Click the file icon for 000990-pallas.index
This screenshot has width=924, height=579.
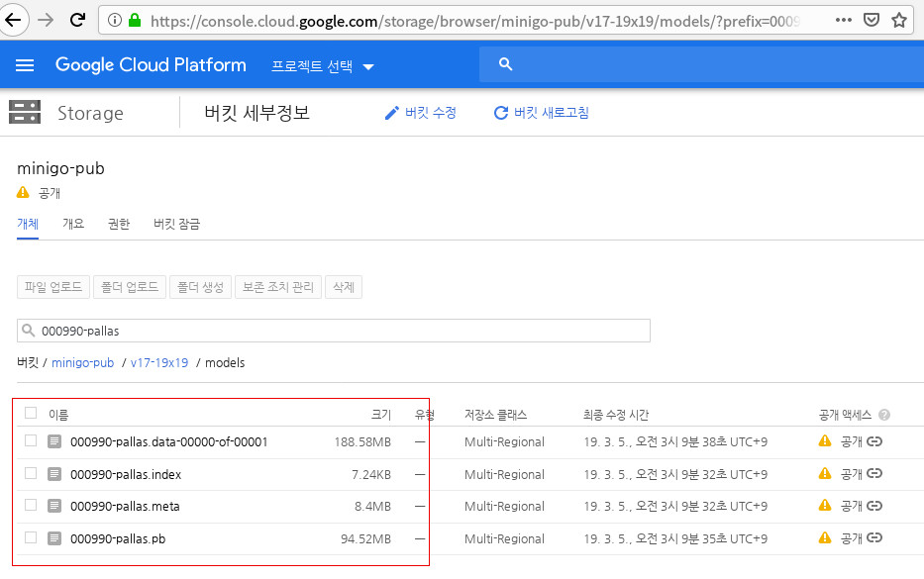[54, 473]
